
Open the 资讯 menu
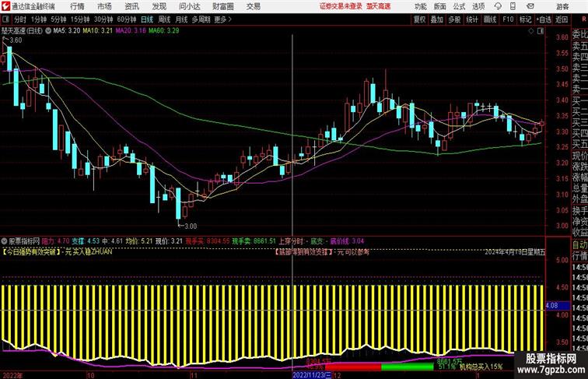(131, 6)
